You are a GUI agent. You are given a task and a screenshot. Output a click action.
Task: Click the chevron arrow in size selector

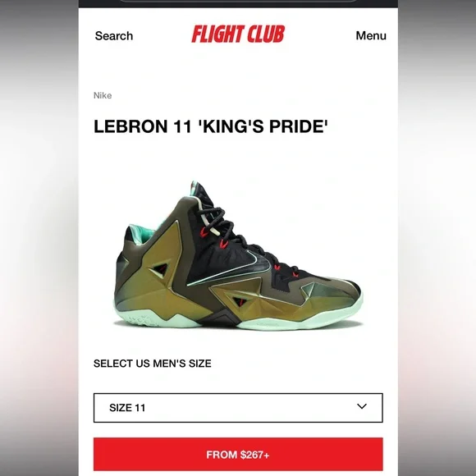(362, 406)
